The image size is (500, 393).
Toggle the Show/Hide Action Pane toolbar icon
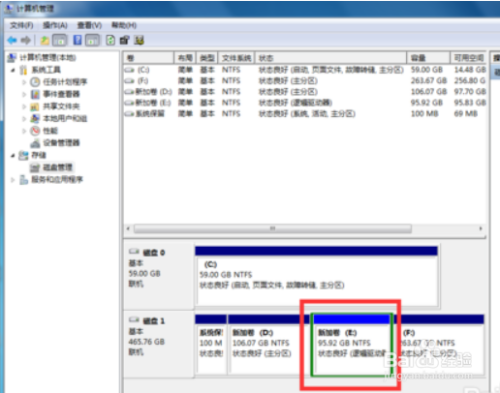(92, 40)
